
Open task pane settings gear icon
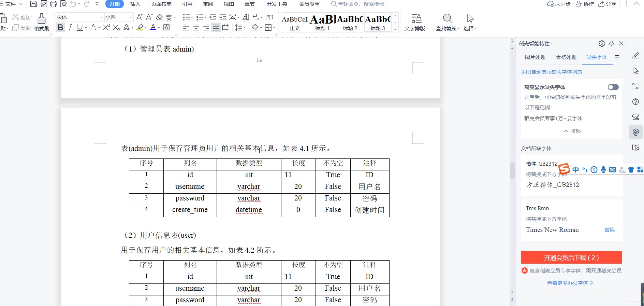(x=602, y=43)
